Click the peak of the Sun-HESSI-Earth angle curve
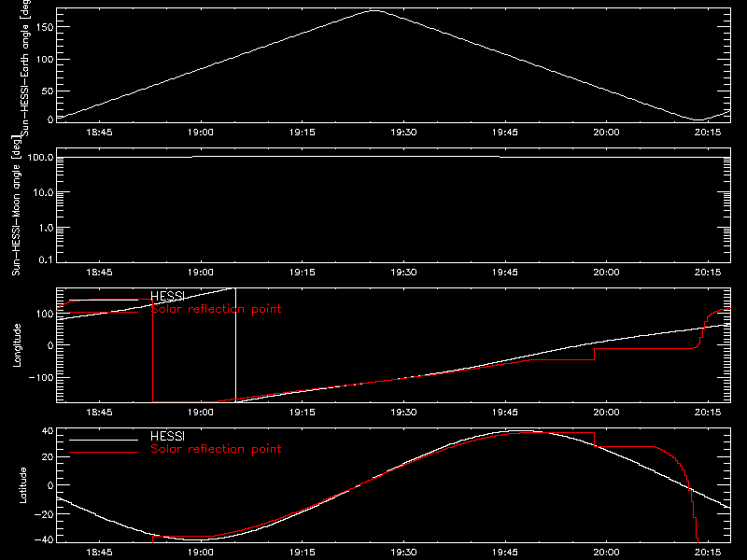Image resolution: width=747 pixels, height=560 pixels. 375,10
